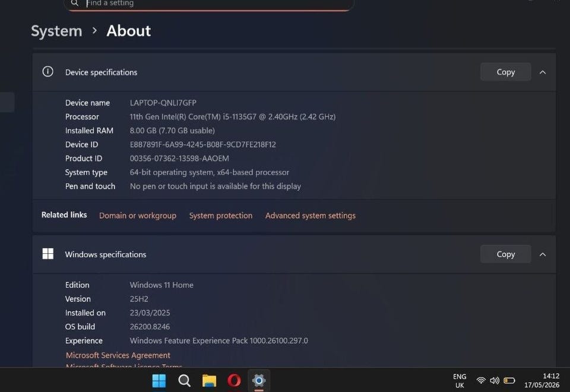Open System protection link
This screenshot has height=392, width=570.
221,216
